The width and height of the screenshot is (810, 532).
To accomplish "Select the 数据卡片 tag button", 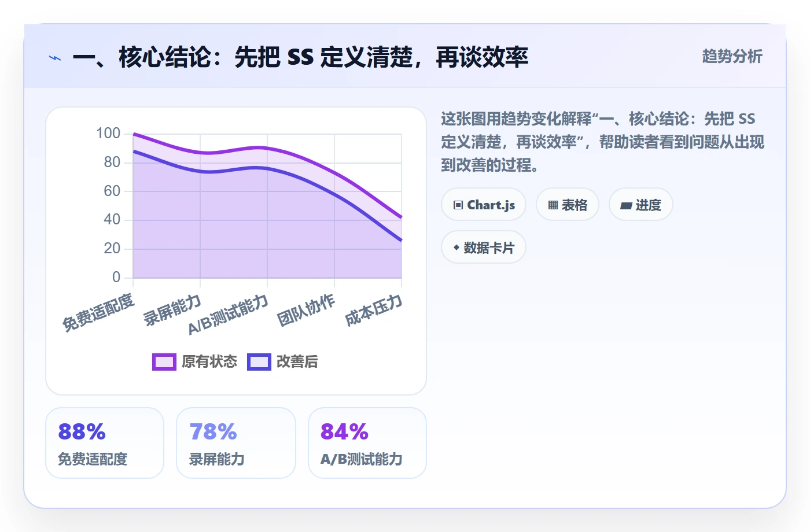I will [484, 247].
